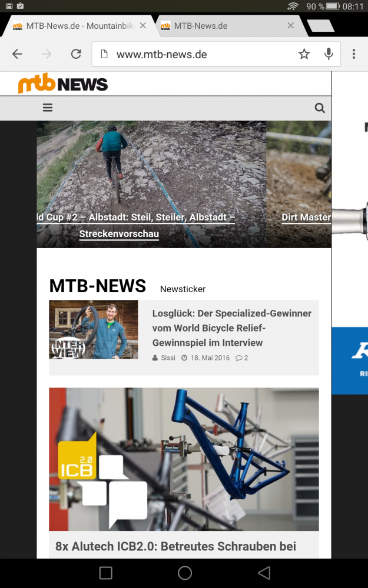Click the mtb NEWS logo

coord(63,83)
